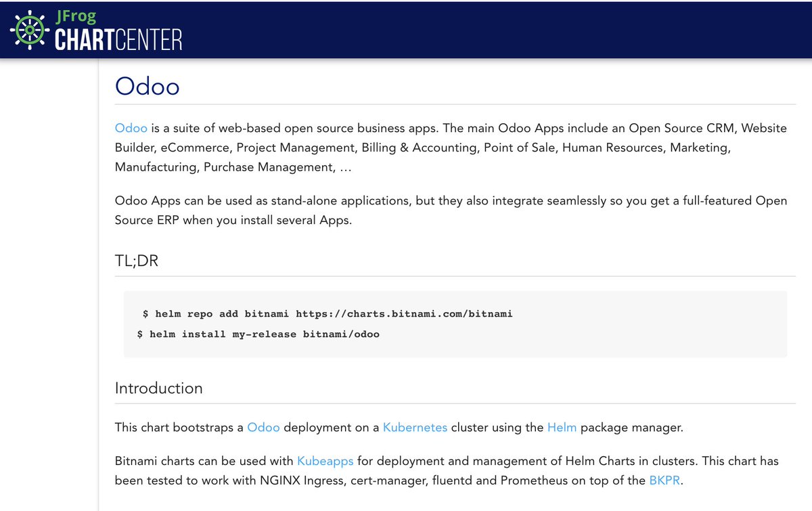Image resolution: width=812 pixels, height=511 pixels.
Task: Open the Odoo link in first paragraph
Action: tap(131, 128)
